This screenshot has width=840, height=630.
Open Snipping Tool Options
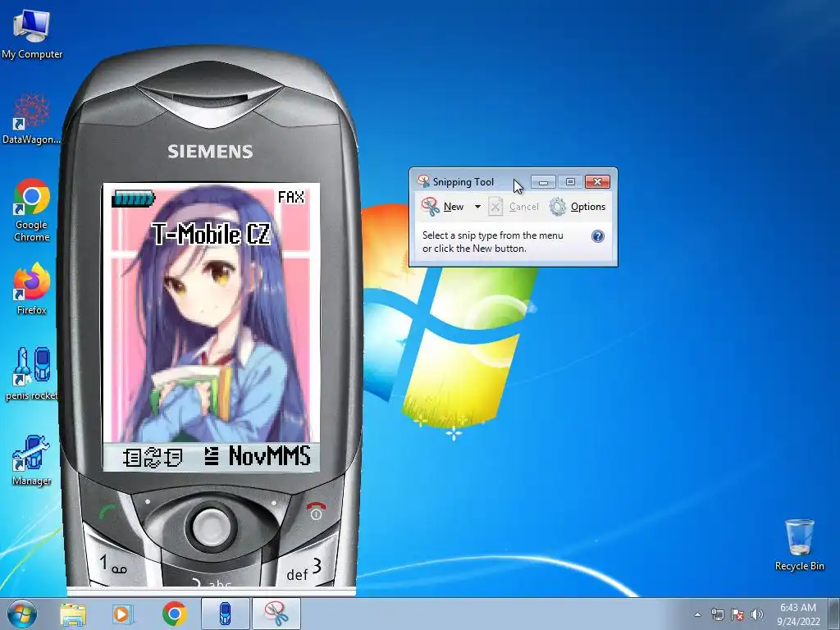click(x=577, y=207)
